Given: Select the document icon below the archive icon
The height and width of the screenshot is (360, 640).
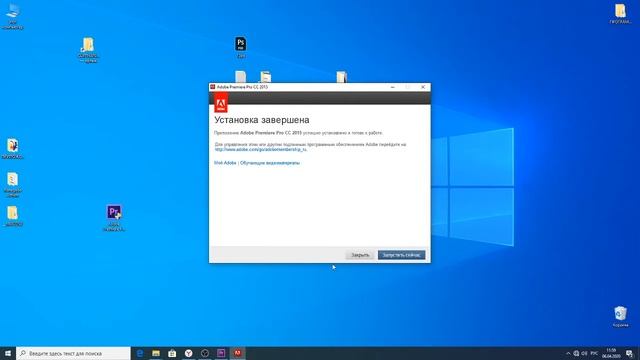Looking at the screenshot, I should (x=13, y=184).
